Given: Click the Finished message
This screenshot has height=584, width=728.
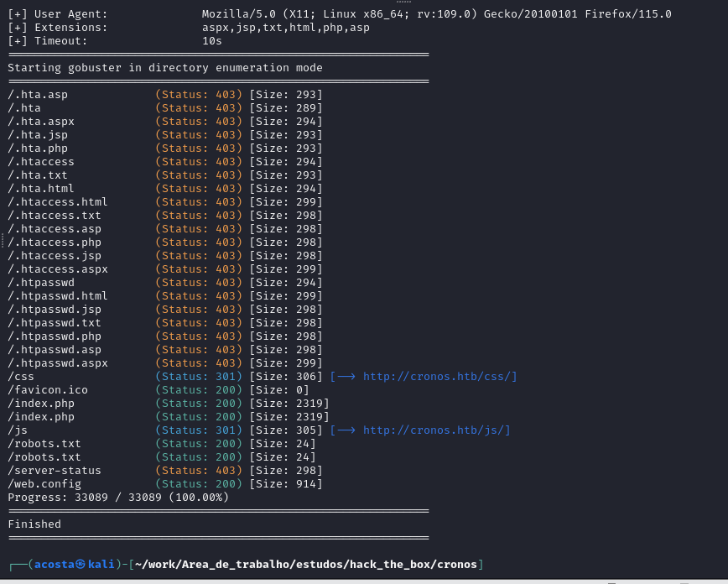Looking at the screenshot, I should click(x=34, y=524).
